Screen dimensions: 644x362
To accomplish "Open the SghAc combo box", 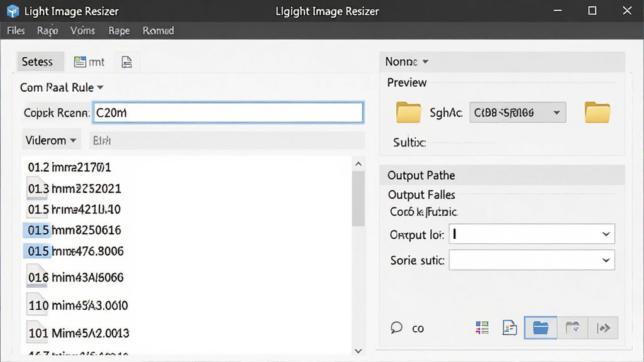I will [518, 112].
